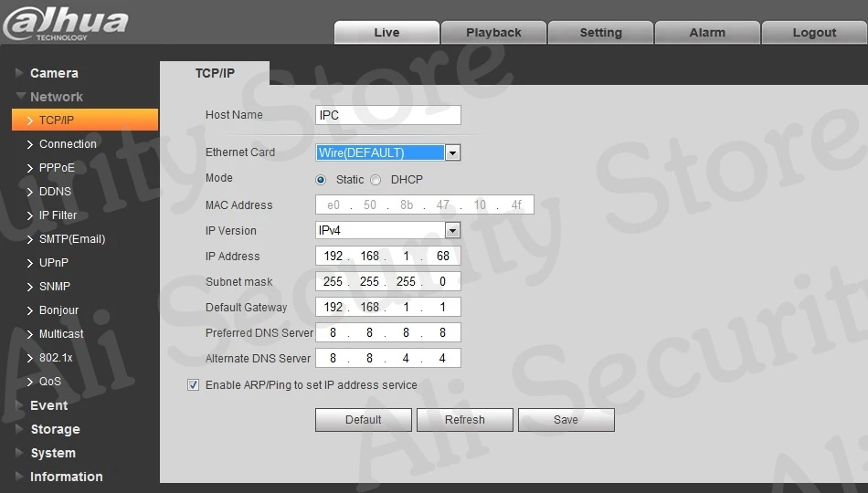Open SMTP(Email) settings

coord(72,239)
